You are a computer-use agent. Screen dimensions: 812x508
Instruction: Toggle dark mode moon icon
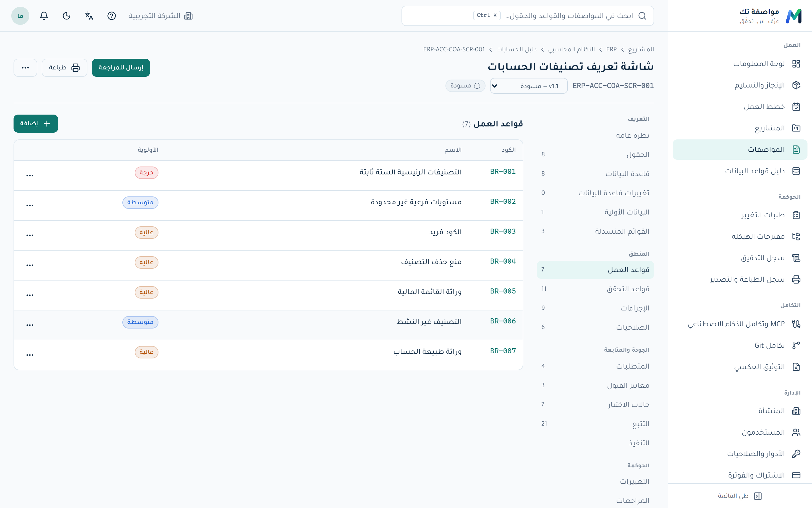click(67, 16)
